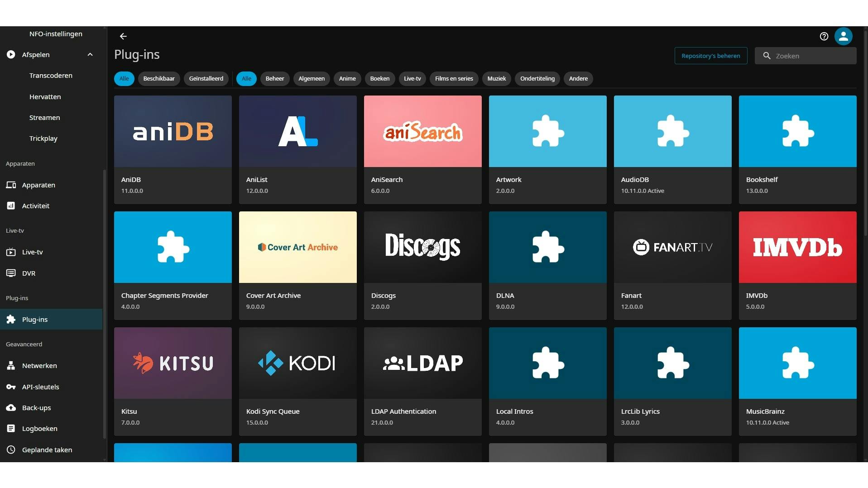
Task: Open Trickplay settings
Action: pos(43,139)
